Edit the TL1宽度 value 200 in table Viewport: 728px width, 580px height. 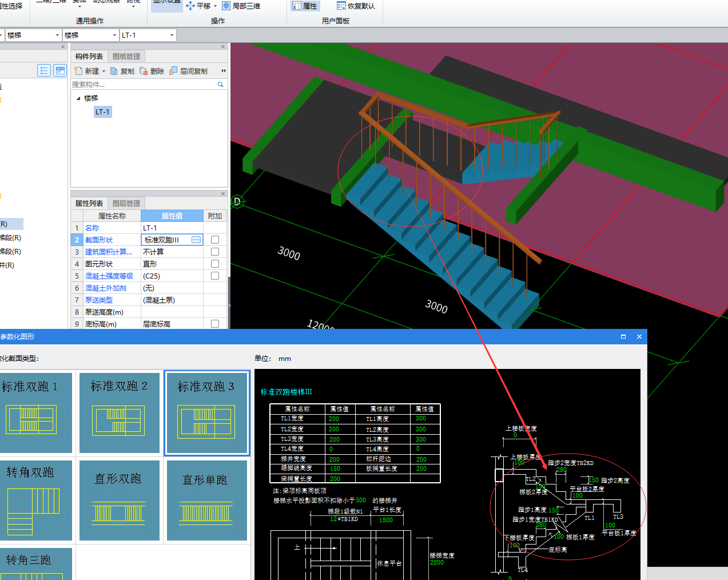[334, 419]
